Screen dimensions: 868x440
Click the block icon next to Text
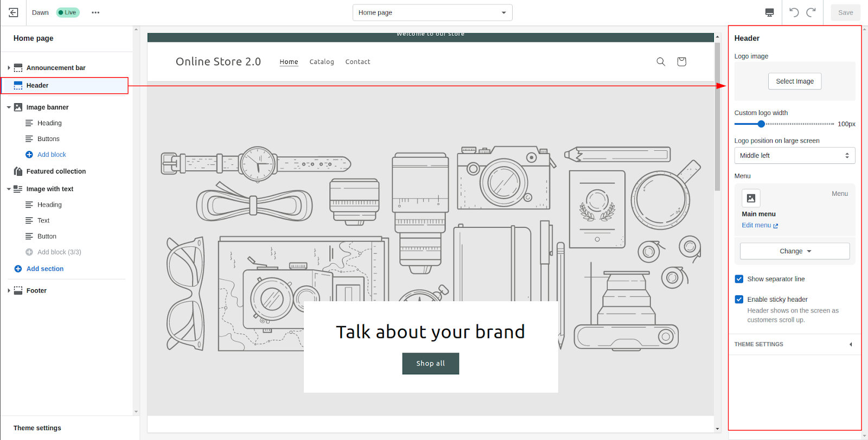(29, 220)
